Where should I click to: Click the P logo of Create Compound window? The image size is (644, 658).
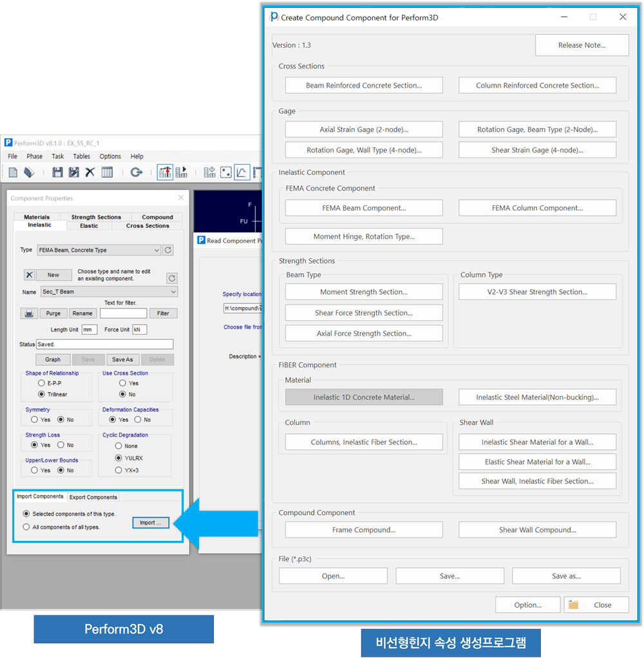coord(274,17)
